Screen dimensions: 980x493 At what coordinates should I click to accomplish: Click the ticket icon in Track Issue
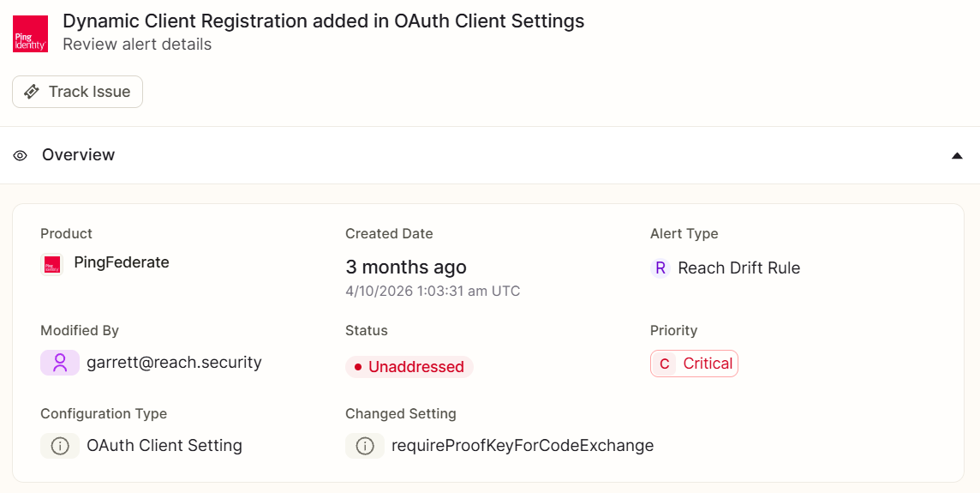pos(31,92)
